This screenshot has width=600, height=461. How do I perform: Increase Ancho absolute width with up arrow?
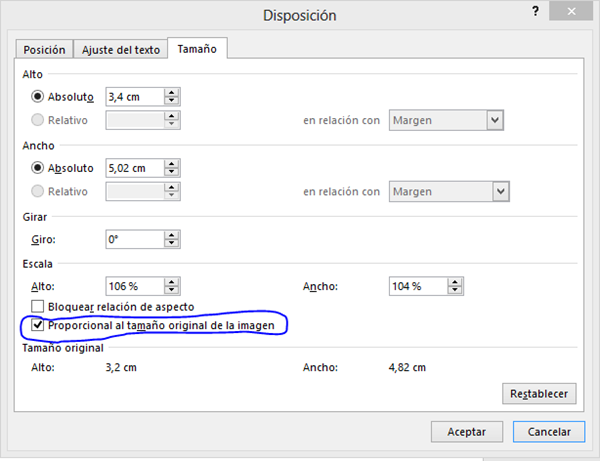pos(171,164)
